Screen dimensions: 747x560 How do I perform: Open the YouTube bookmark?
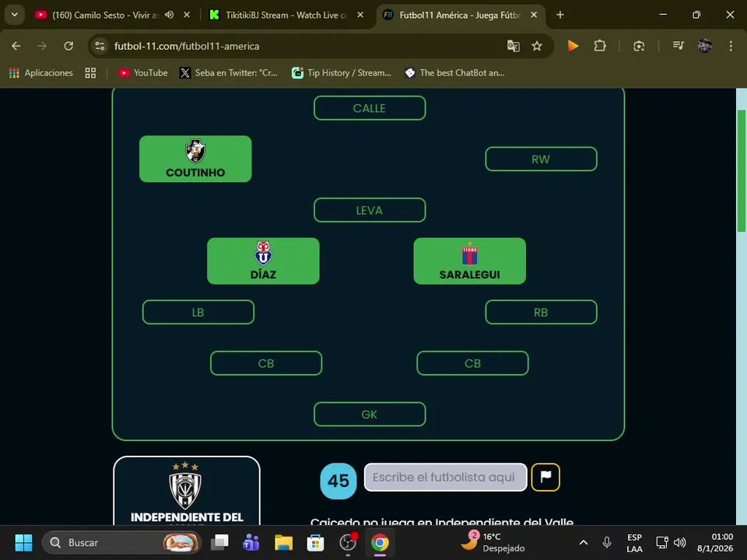tap(143, 73)
